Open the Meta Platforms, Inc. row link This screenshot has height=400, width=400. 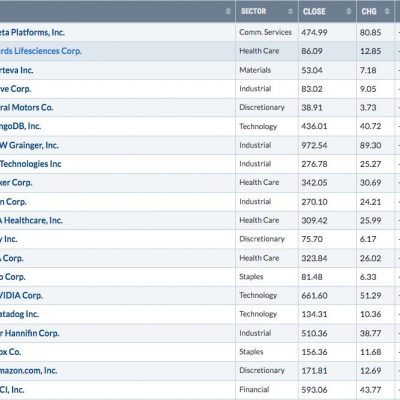click(32, 32)
